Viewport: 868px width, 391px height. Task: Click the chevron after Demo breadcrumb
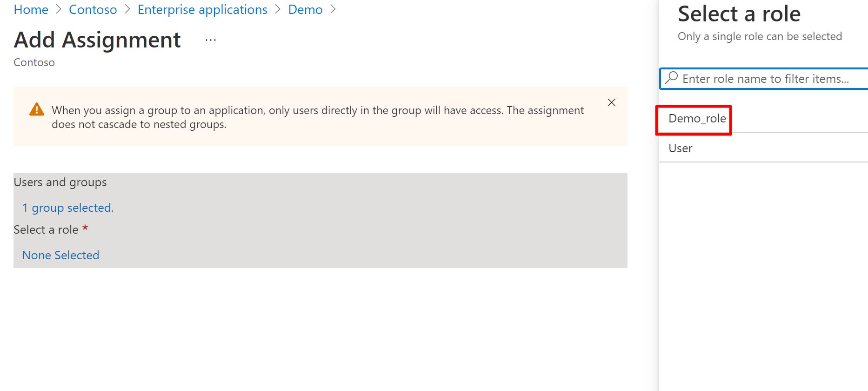tap(333, 9)
